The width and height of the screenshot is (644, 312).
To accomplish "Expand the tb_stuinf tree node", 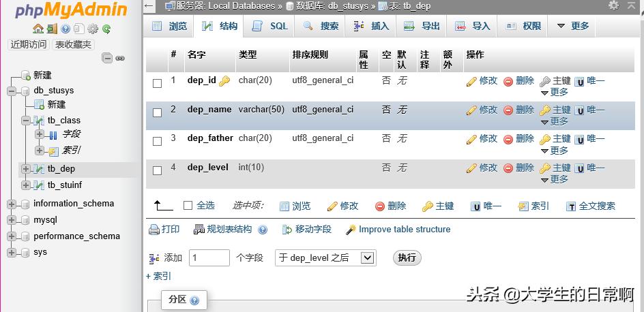I will click(x=26, y=185).
